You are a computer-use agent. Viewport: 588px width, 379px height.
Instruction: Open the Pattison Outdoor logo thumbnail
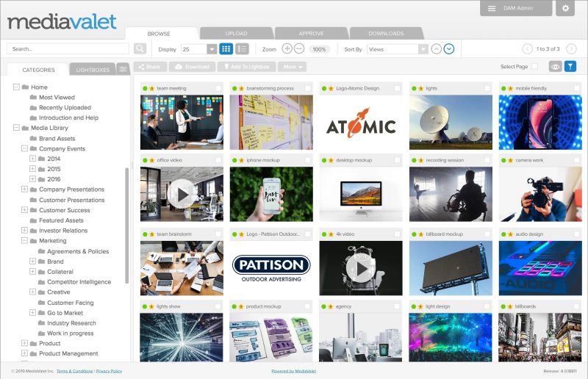(x=271, y=268)
